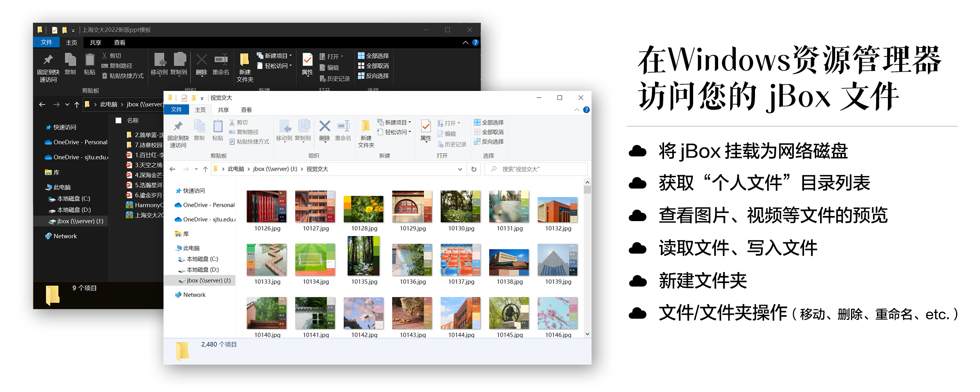980x392 pixels.
Task: Open New item (新建项目) dropdown in dark window
Action: [274, 56]
